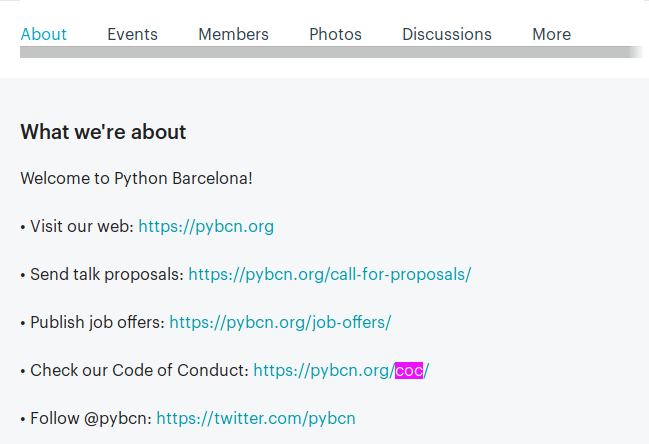
Task: Open the Events tab
Action: pos(132,34)
